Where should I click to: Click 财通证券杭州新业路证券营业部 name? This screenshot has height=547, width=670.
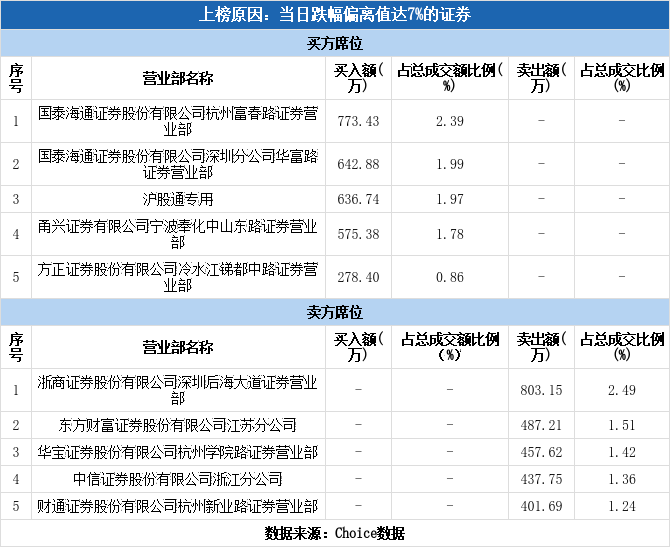[178, 506]
